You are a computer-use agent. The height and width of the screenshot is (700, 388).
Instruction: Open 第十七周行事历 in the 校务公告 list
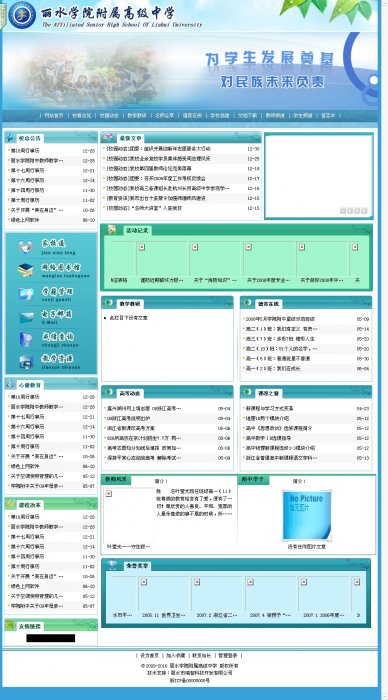28,171
